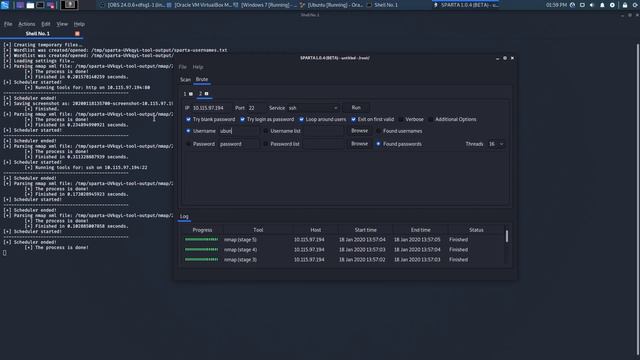640x360 pixels.
Task: Sort log by Tool column header
Action: pos(258,230)
